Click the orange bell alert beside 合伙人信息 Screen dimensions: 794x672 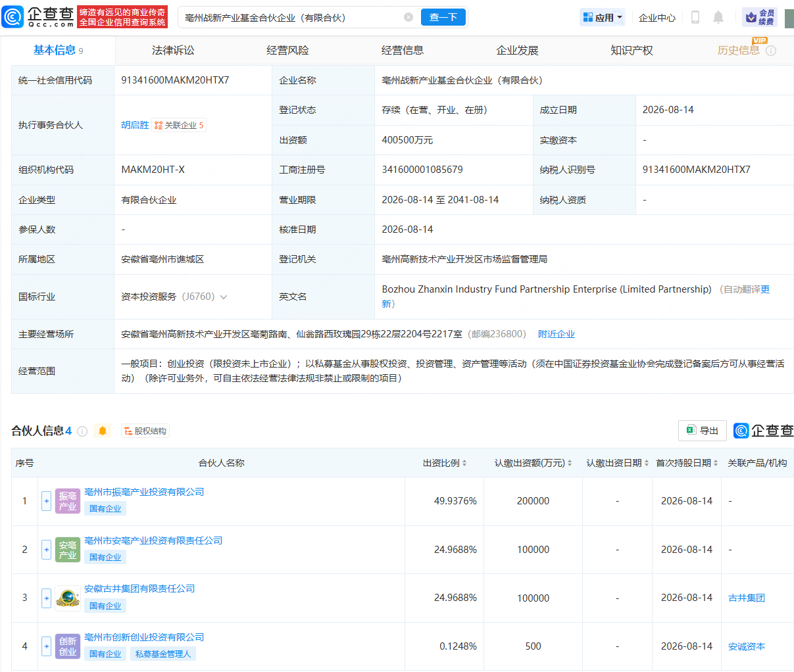click(103, 431)
